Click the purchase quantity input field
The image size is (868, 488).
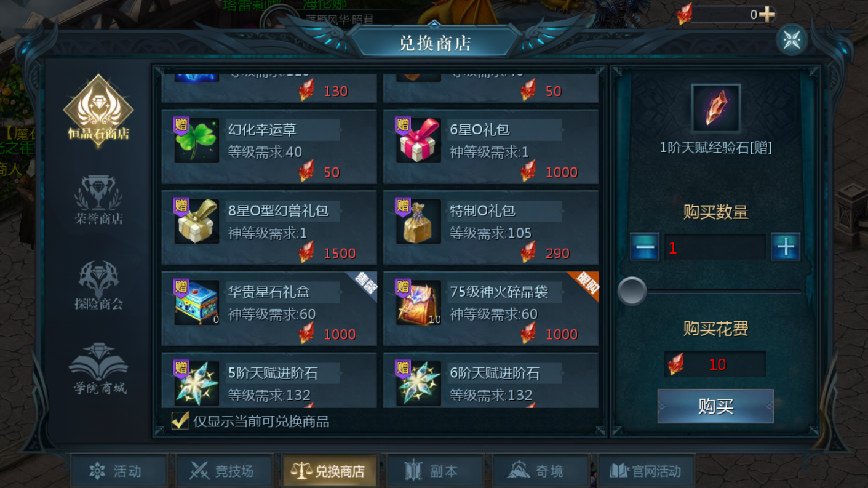pos(715,247)
